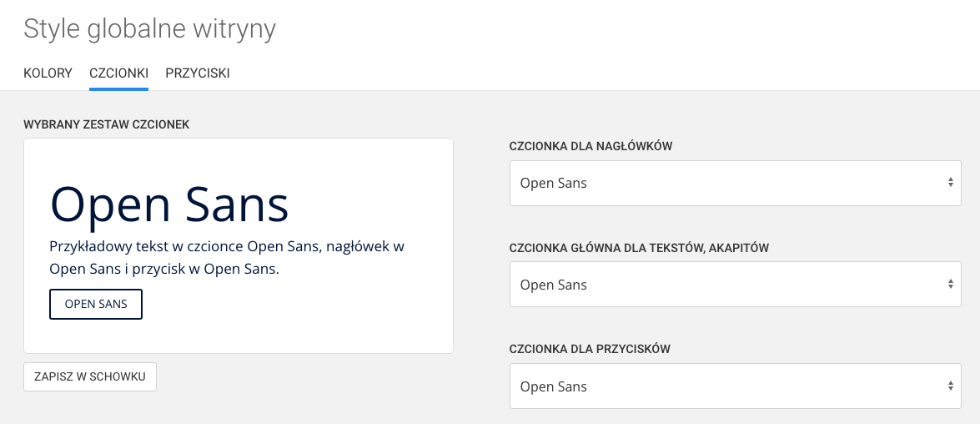Click the OPEN SANS sample button

[x=96, y=305]
